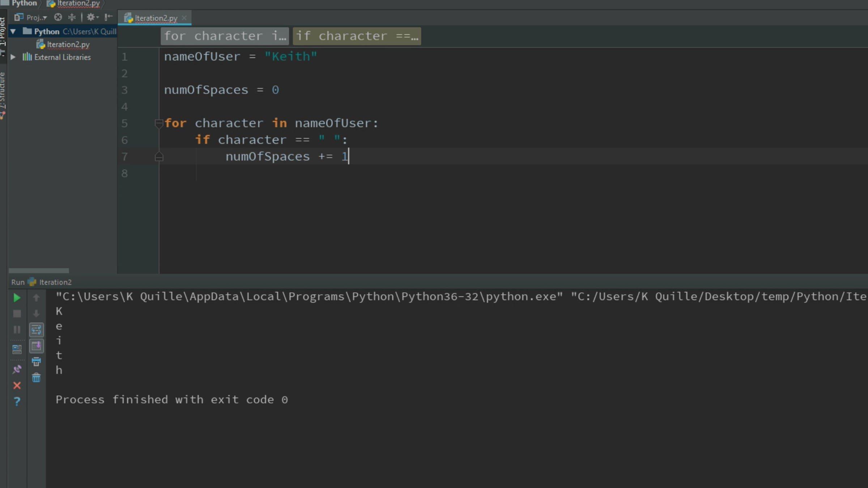Click line number 3 in the gutter
The width and height of the screenshot is (868, 488).
pyautogui.click(x=124, y=90)
